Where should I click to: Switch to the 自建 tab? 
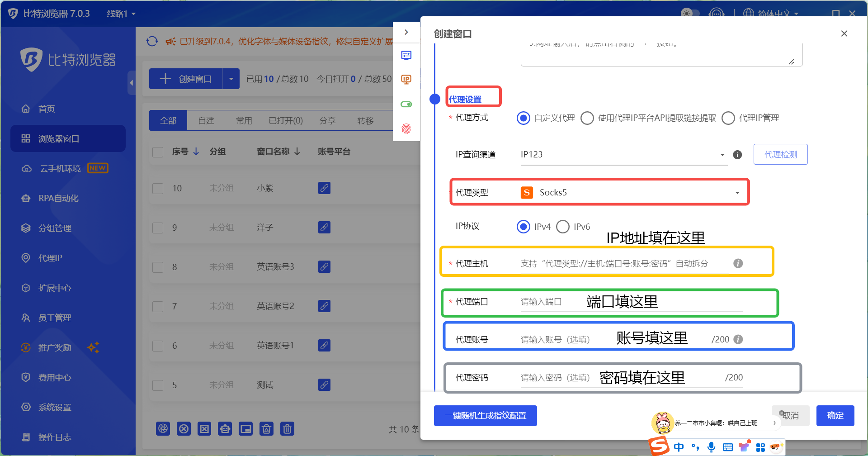pyautogui.click(x=206, y=121)
